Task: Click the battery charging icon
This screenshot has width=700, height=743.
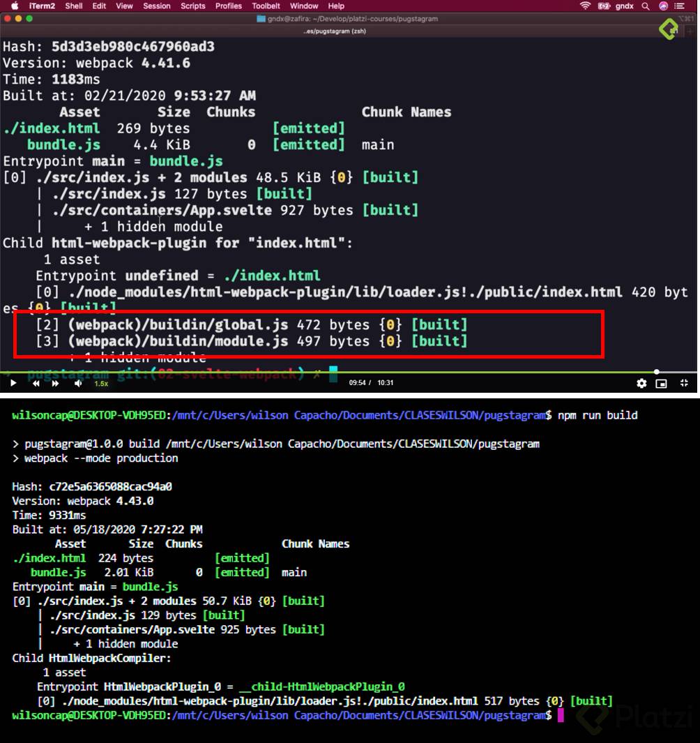Action: click(x=603, y=6)
